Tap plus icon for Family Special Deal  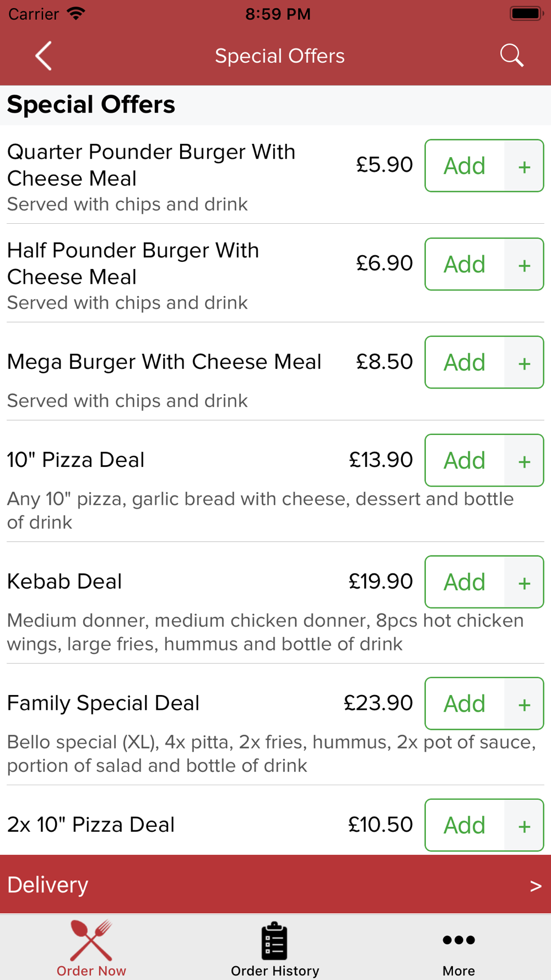pos(524,704)
